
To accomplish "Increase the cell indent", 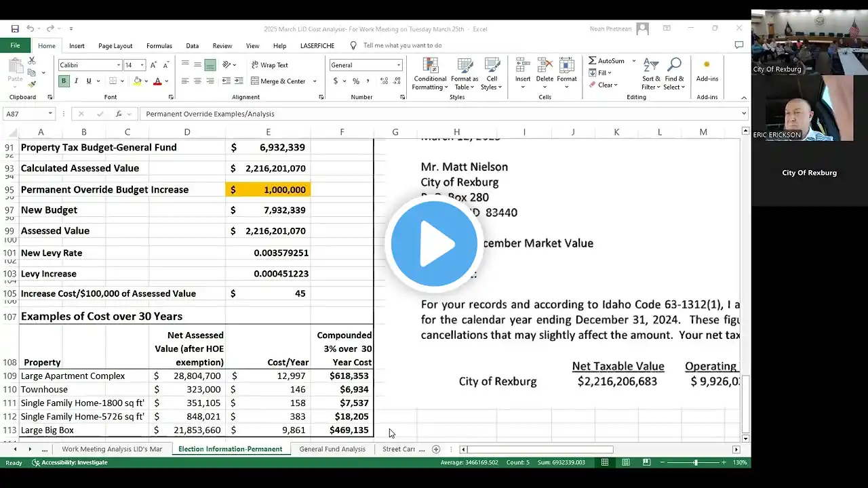I will click(x=238, y=81).
